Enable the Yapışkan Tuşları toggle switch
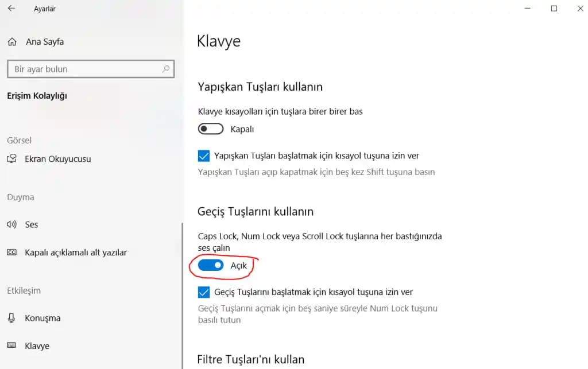Screen dimensions: 588x369 tap(210, 128)
